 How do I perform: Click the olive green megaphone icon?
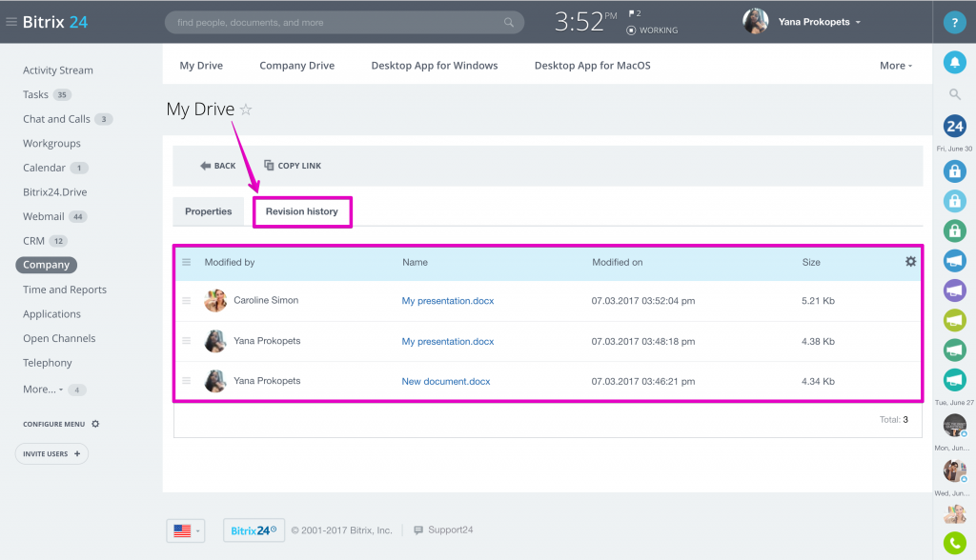click(x=954, y=320)
